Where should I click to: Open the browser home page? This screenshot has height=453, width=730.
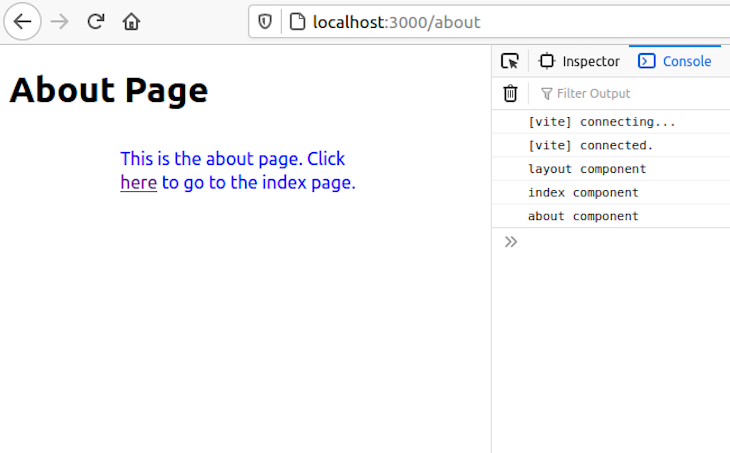pos(131,22)
